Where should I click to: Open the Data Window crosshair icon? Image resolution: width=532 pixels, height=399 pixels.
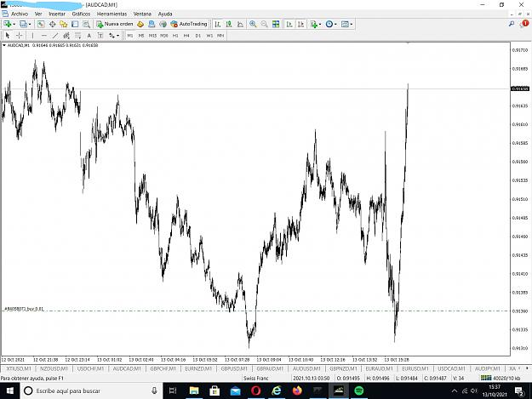click(52, 24)
